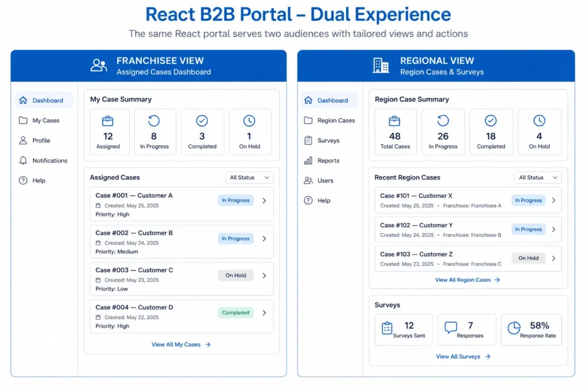Screen dimensions: 588x392
Task: Click the folder icon next to My Cases
Action: pyautogui.click(x=23, y=121)
